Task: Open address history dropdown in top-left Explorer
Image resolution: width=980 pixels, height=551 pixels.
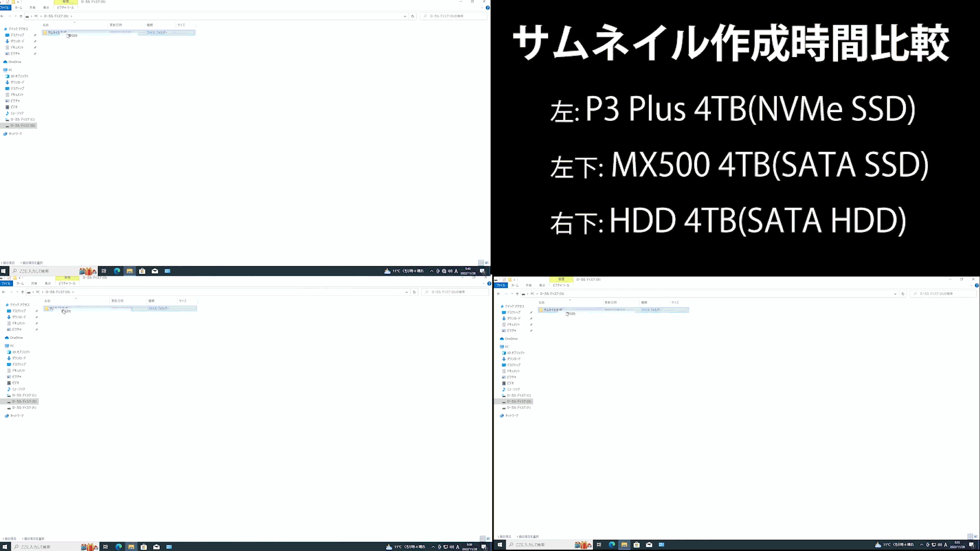Action: (x=405, y=16)
